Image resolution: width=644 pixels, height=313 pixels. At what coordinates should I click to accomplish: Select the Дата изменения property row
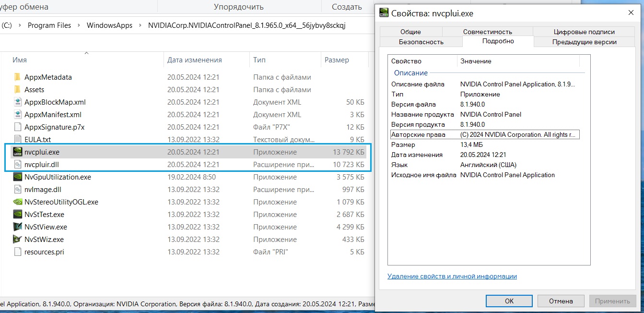[x=485, y=155]
